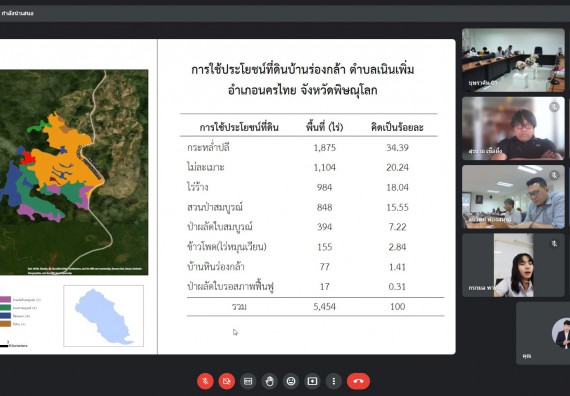The height and width of the screenshot is (396, 570).
Task: Select the tile of man in black shirt
Action: coord(513,128)
